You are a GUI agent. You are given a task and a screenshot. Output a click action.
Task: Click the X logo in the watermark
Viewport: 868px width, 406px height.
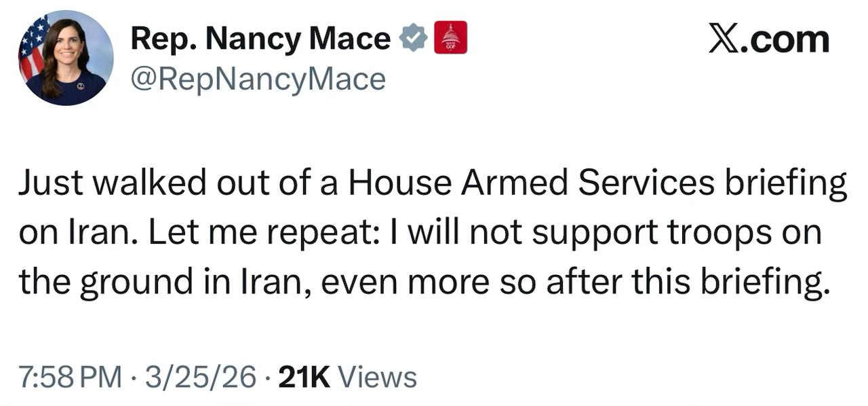pos(726,38)
